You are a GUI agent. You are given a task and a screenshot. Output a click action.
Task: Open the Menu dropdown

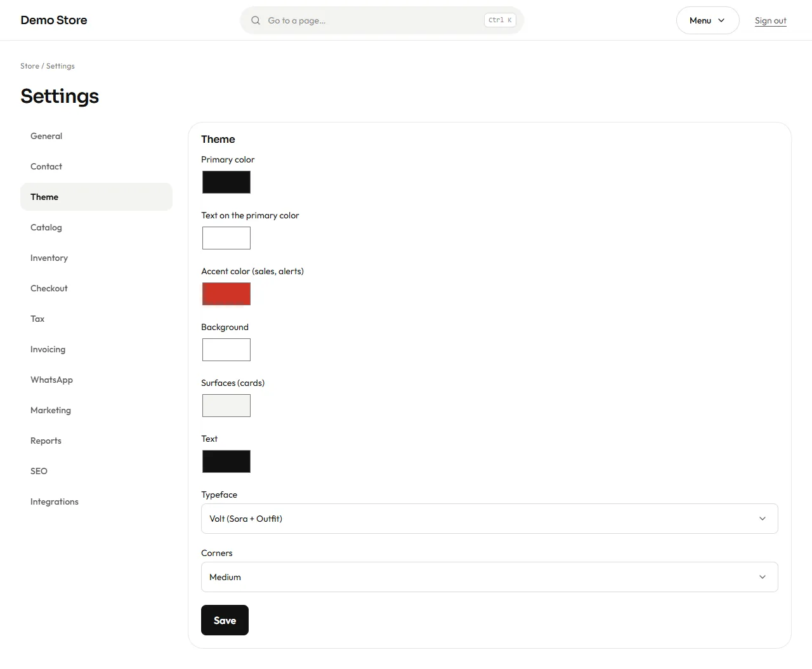coord(707,20)
